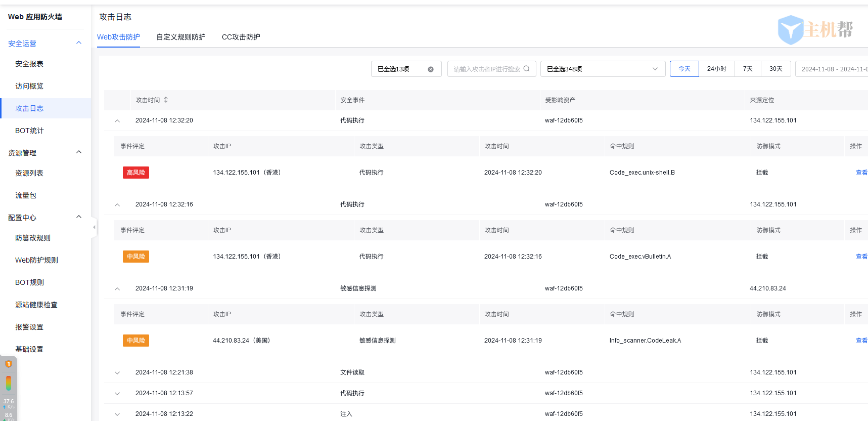Open the 2024-11-08 date range picker
The width and height of the screenshot is (868, 421).
coord(832,69)
